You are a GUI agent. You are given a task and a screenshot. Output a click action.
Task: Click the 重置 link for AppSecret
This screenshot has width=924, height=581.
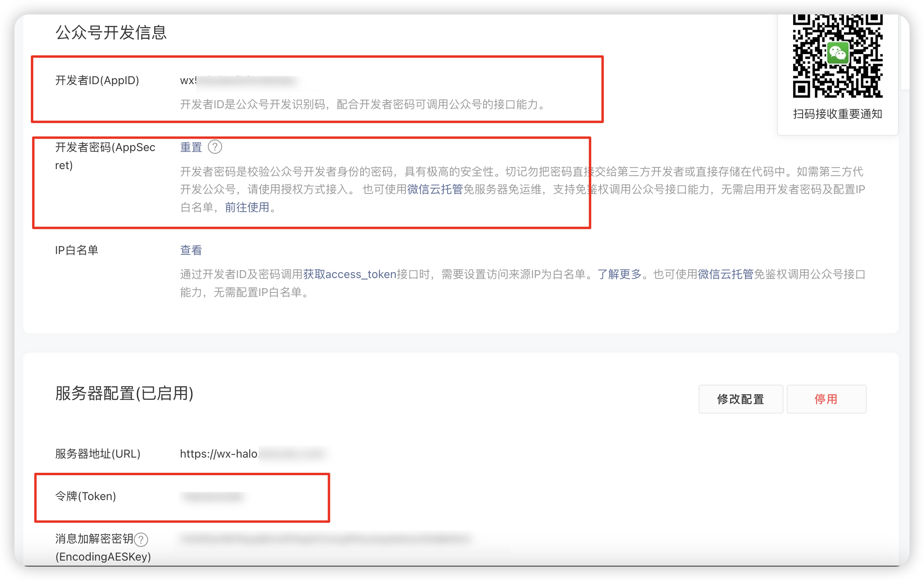click(191, 147)
